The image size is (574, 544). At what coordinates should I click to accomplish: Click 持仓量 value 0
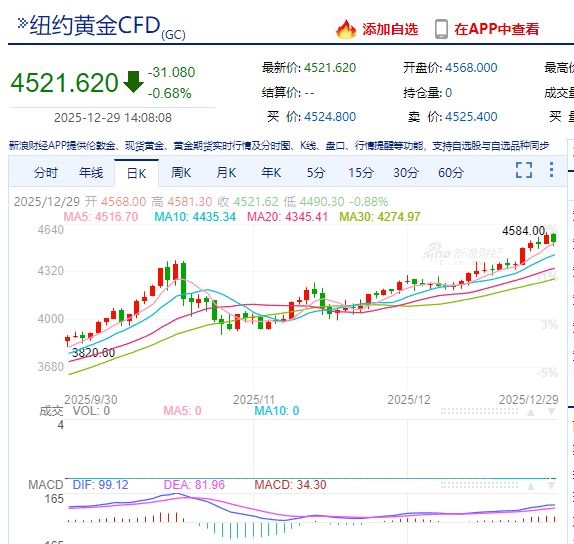448,93
